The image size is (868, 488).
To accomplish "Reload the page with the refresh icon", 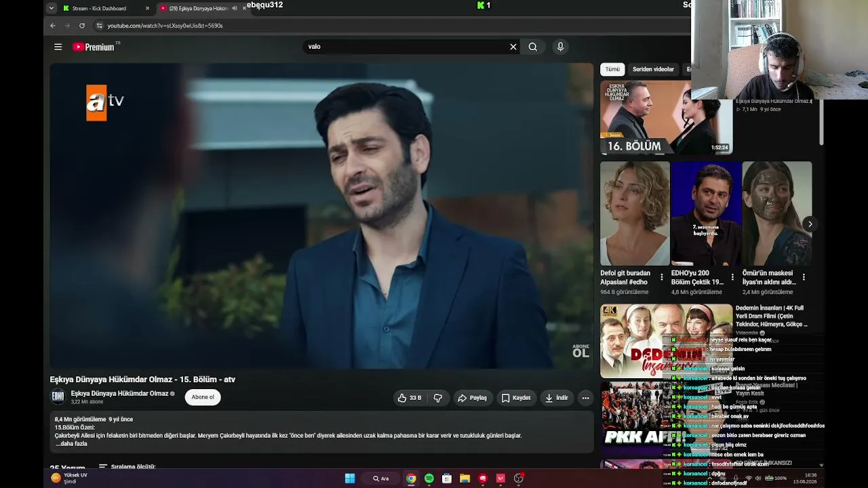I will point(82,26).
